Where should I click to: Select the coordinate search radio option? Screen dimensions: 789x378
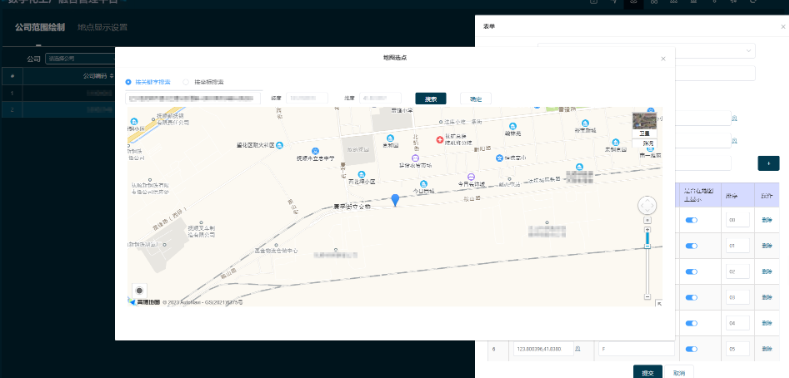click(x=186, y=82)
